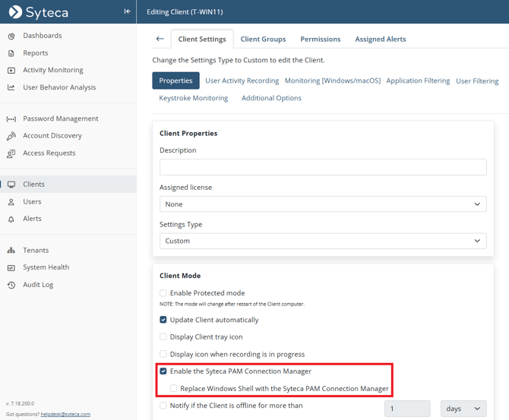This screenshot has width=509, height=420.
Task: Open Account Discovery via its icon
Action: point(11,136)
